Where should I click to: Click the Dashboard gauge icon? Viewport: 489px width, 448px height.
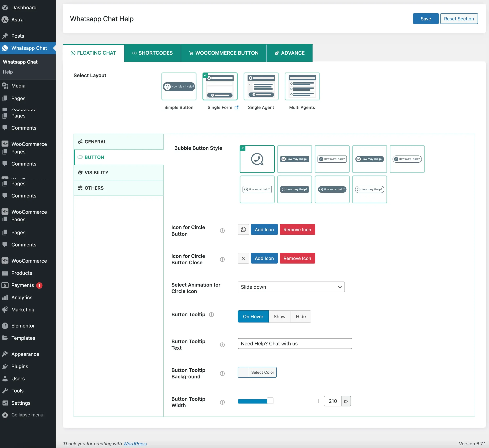tap(5, 7)
